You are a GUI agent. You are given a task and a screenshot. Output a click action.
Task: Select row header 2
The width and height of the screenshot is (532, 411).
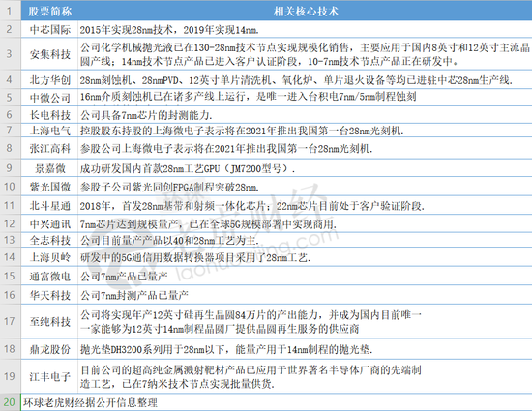point(11,30)
